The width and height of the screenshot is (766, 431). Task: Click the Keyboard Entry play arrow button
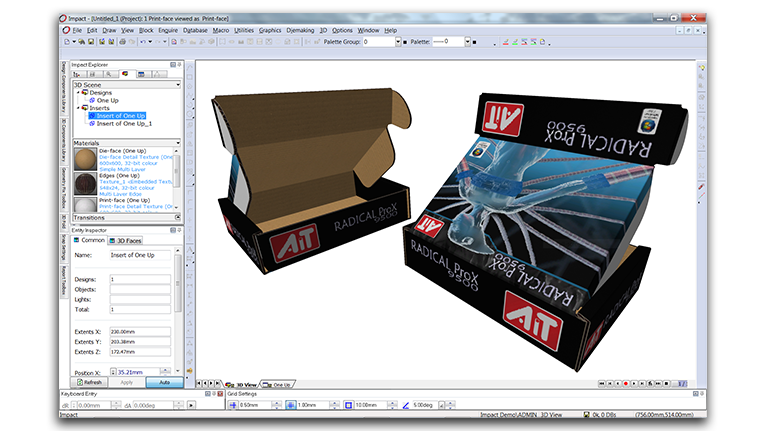tap(192, 405)
